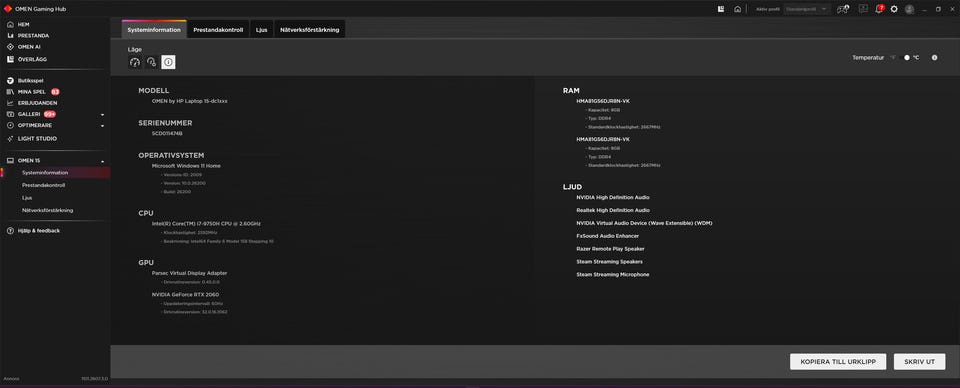Switch to the Nätverksförstärkning tab
The width and height of the screenshot is (960, 388).
[x=310, y=29]
